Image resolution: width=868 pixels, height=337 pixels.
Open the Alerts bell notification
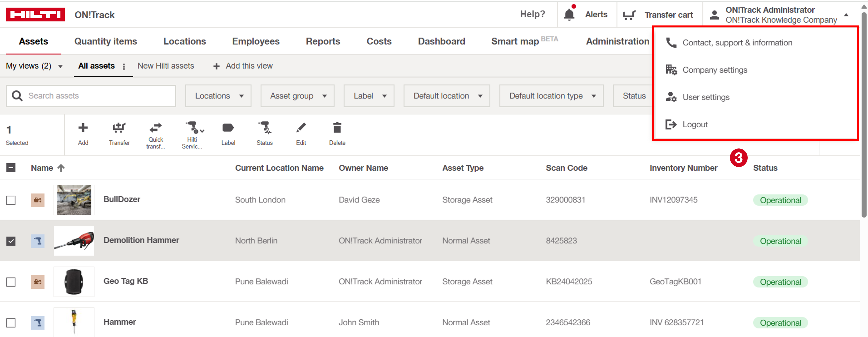[x=570, y=14]
